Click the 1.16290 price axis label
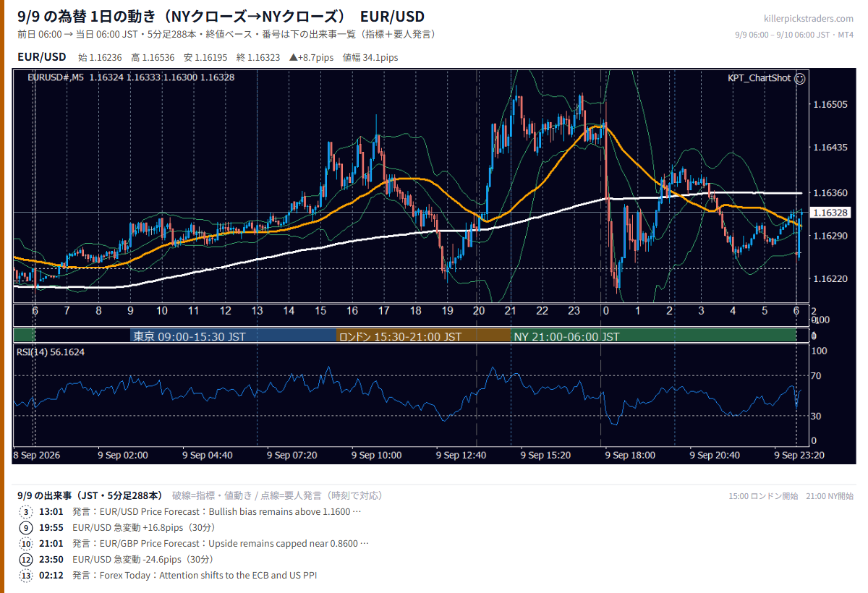 pyautogui.click(x=829, y=236)
